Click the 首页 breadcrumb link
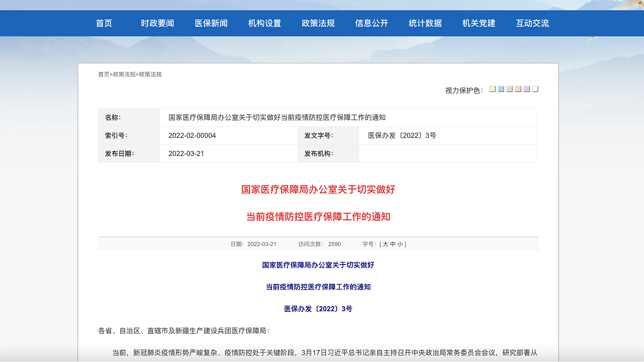 point(104,74)
